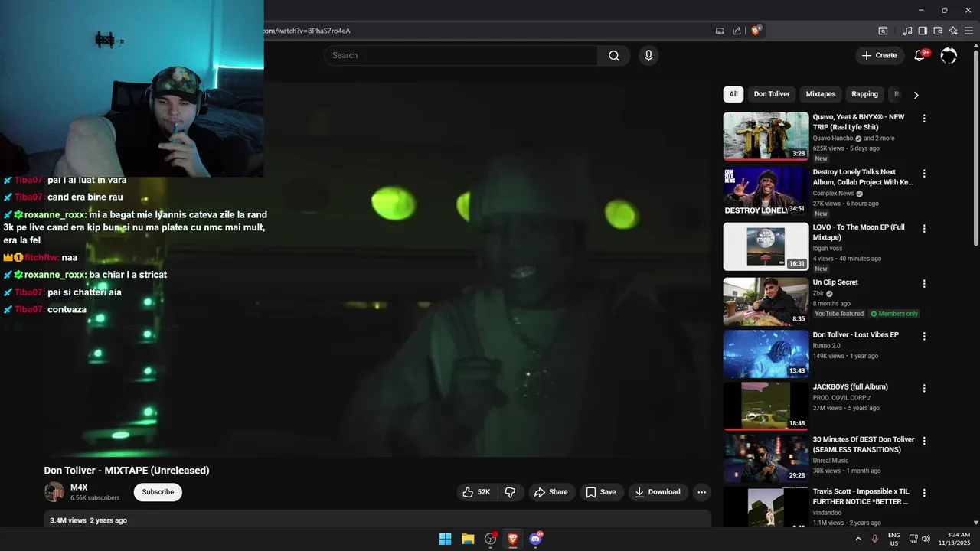Open Brave tab search icon
Viewport: 980px width, 551px height.
(883, 31)
